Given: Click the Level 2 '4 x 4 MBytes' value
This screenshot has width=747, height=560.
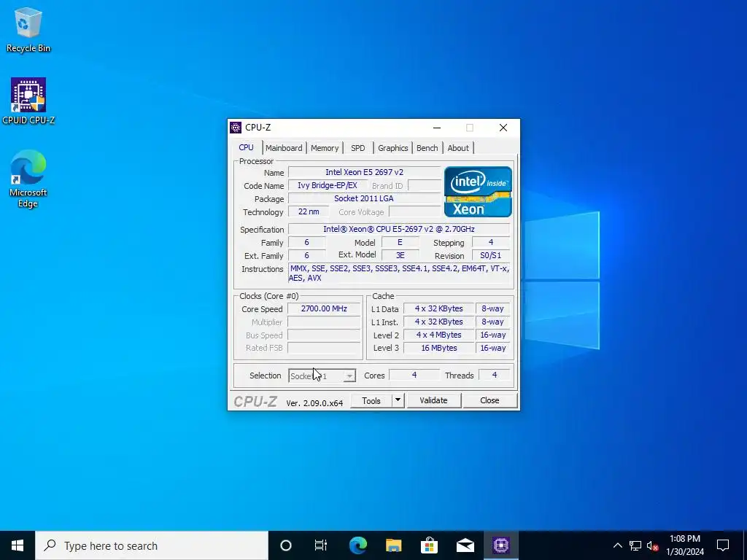Looking at the screenshot, I should tap(438, 335).
